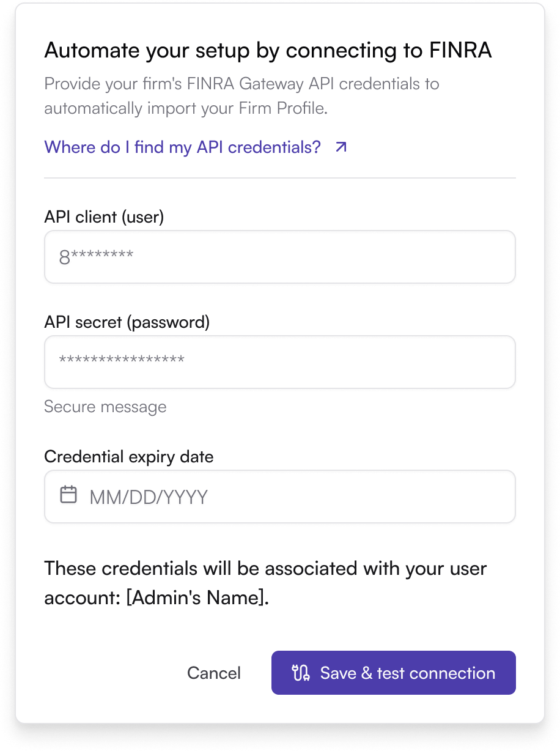Viewport: 560px width, 751px height.
Task: Select the Credential expiry date input field
Action: pyautogui.click(x=280, y=497)
